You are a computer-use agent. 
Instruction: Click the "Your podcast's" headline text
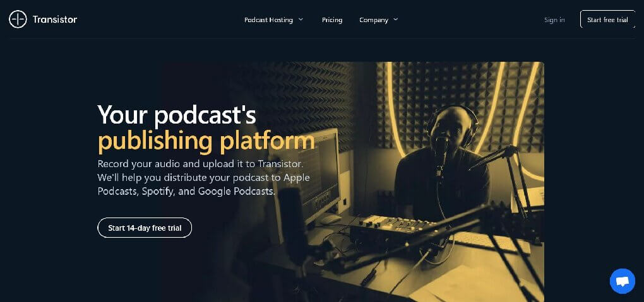[x=177, y=115]
